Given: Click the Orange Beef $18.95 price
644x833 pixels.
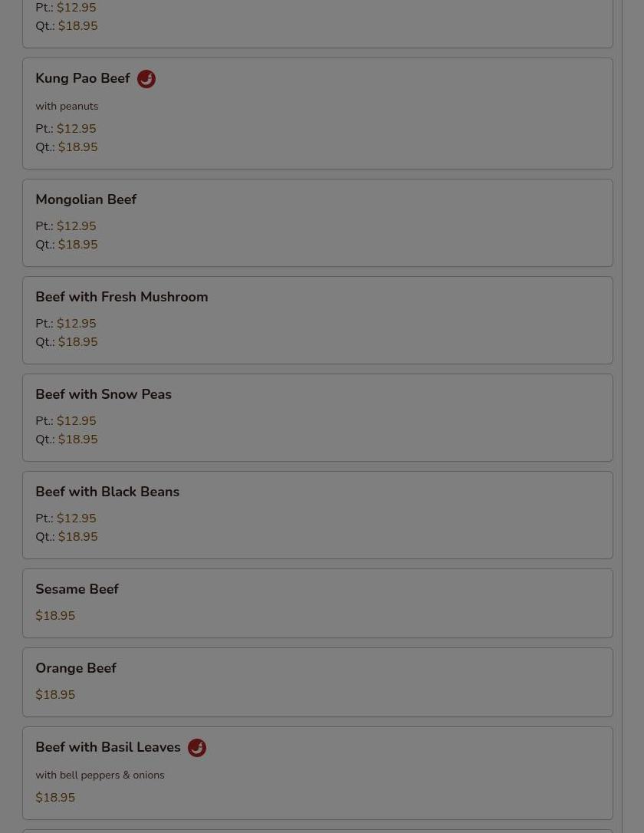Looking at the screenshot, I should click(55, 695).
